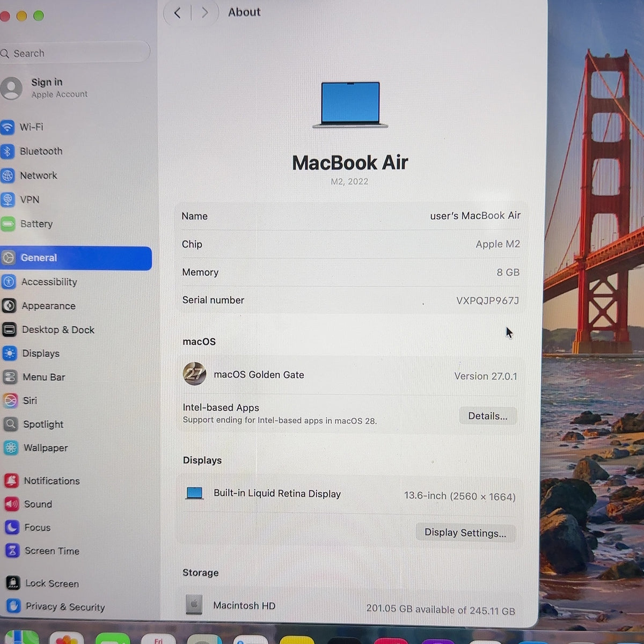Screen dimensions: 644x644
Task: Click the serial number "VXPQJP967J"
Action: pos(487,301)
